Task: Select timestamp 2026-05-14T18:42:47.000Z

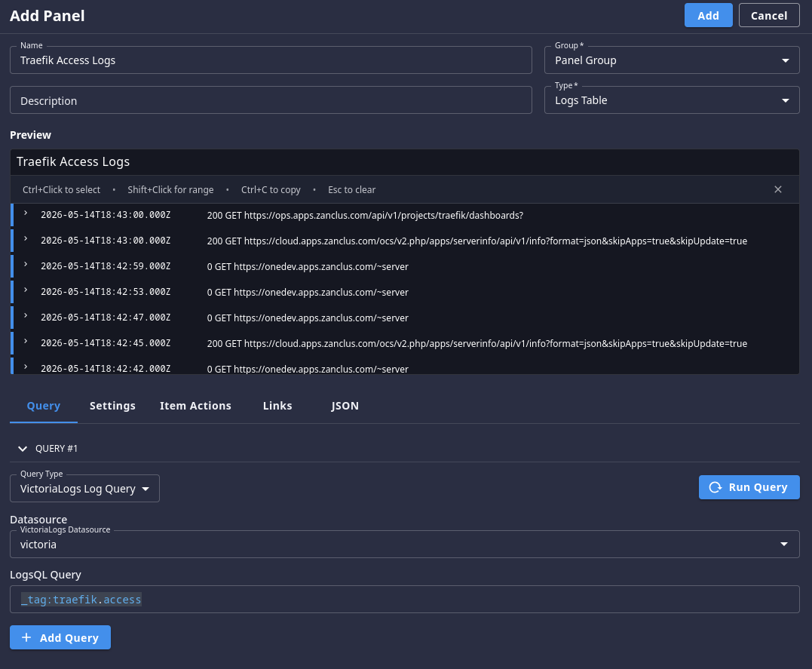Action: pos(106,318)
